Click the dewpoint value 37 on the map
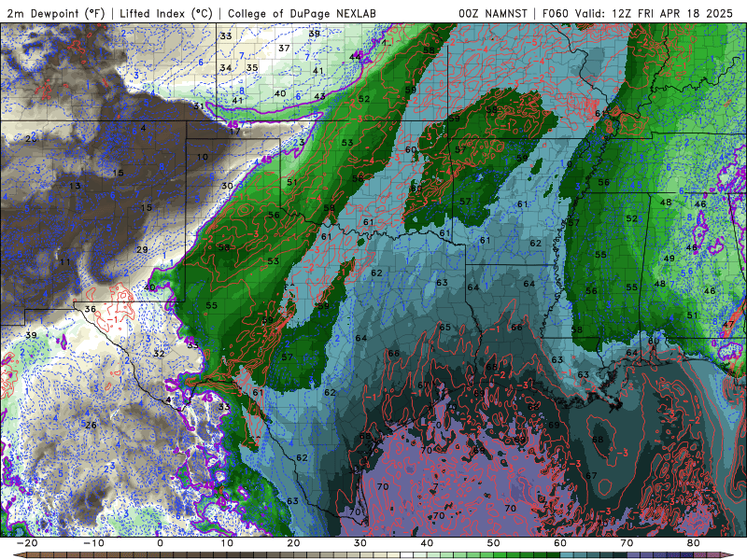This screenshot has height=560, width=747. (285, 49)
